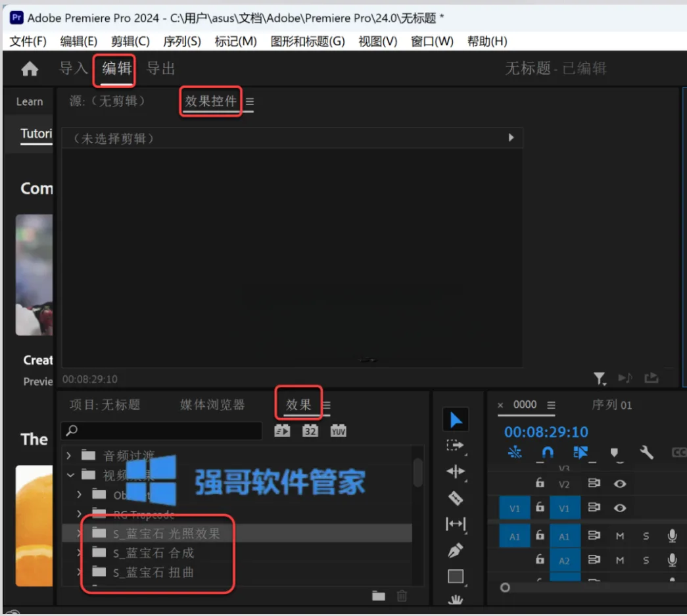The height and width of the screenshot is (616, 687).
Task: Open the 效果控件 panel menu
Action: click(x=250, y=102)
